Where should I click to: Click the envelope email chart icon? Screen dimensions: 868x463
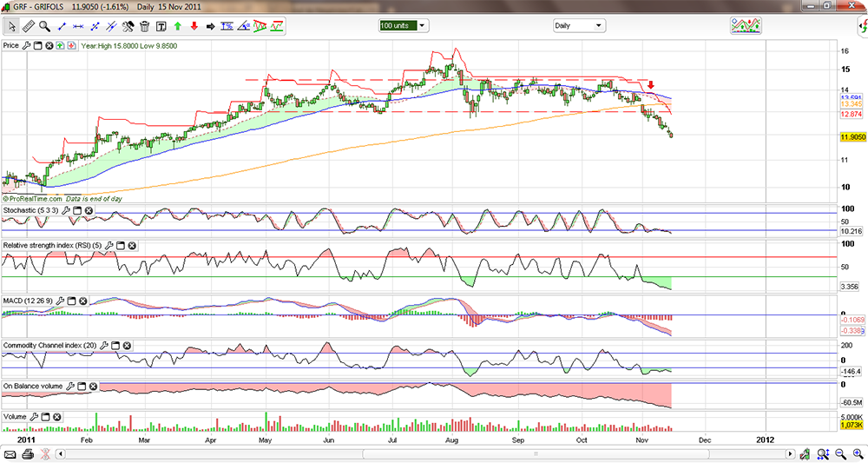tap(11, 453)
